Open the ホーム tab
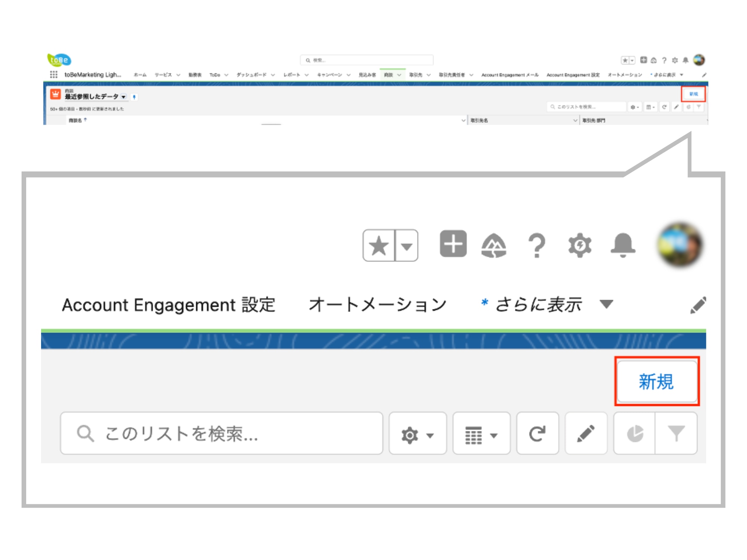The image size is (747, 560). (140, 75)
